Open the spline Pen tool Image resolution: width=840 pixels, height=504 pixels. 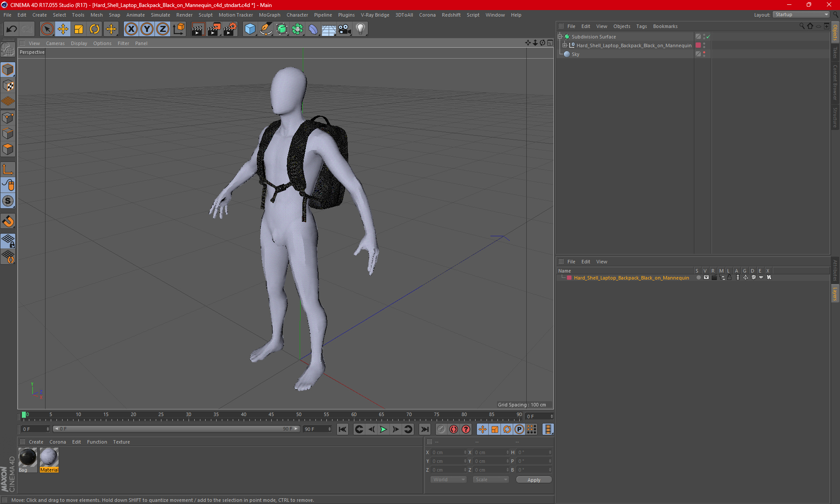pyautogui.click(x=266, y=29)
